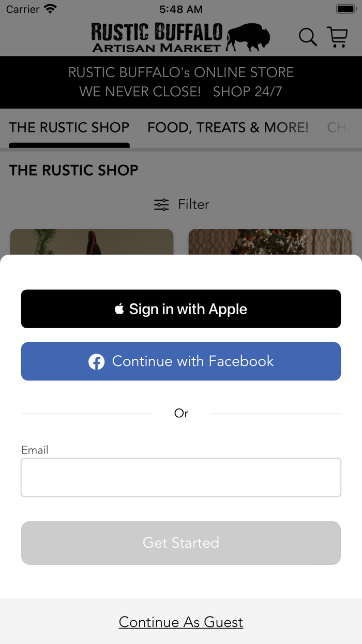Tap the Facebook logo icon
Screen dimensions: 362x644
[x=96, y=361]
